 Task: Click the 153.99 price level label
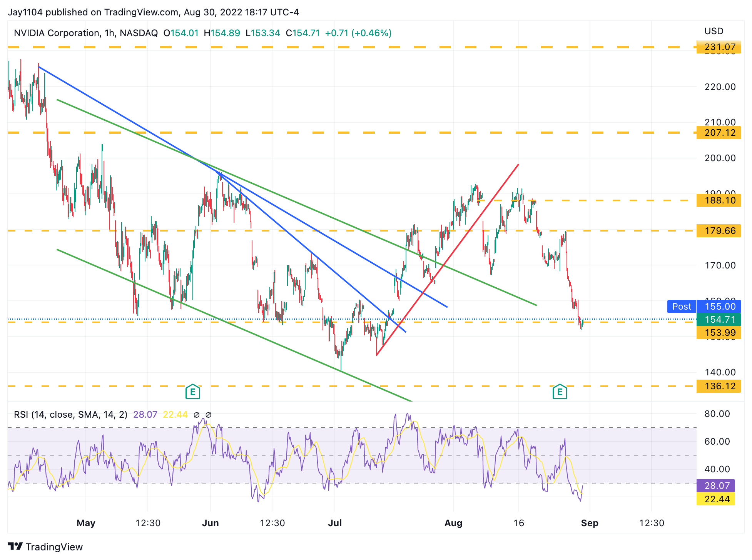pos(719,333)
